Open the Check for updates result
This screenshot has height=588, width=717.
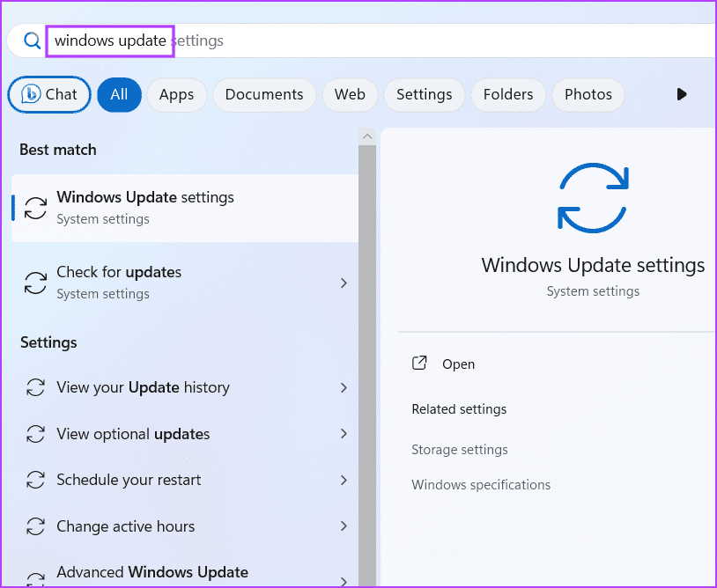[x=185, y=283]
